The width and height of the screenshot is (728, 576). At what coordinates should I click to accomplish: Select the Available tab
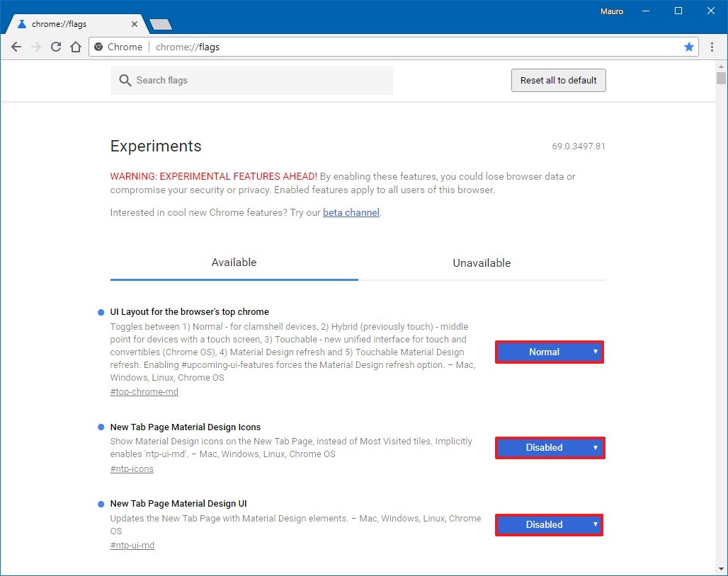234,263
